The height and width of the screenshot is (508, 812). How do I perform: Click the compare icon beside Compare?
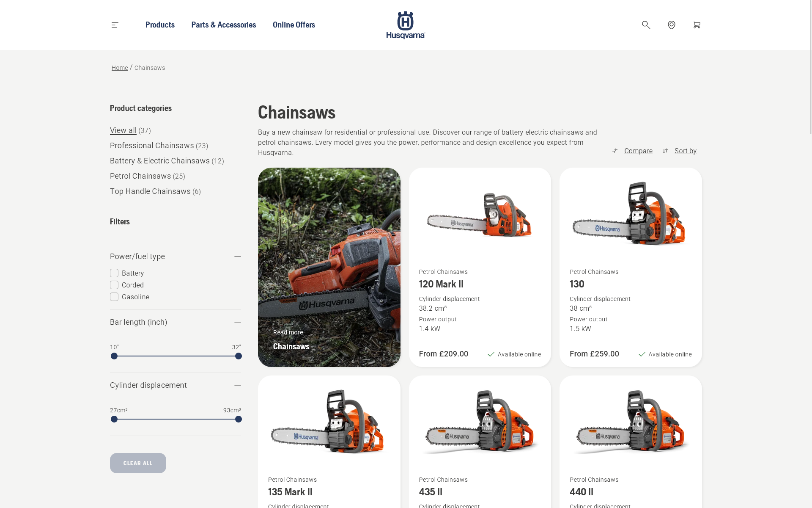(615, 151)
